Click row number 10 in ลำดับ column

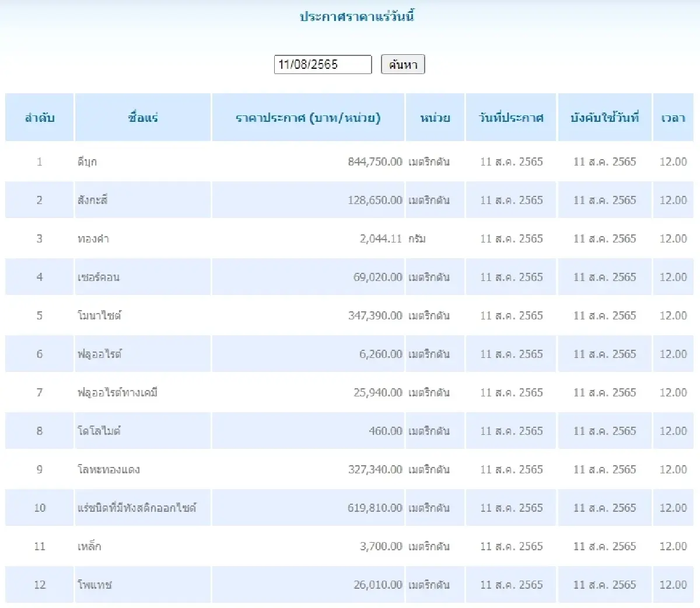[x=40, y=508]
